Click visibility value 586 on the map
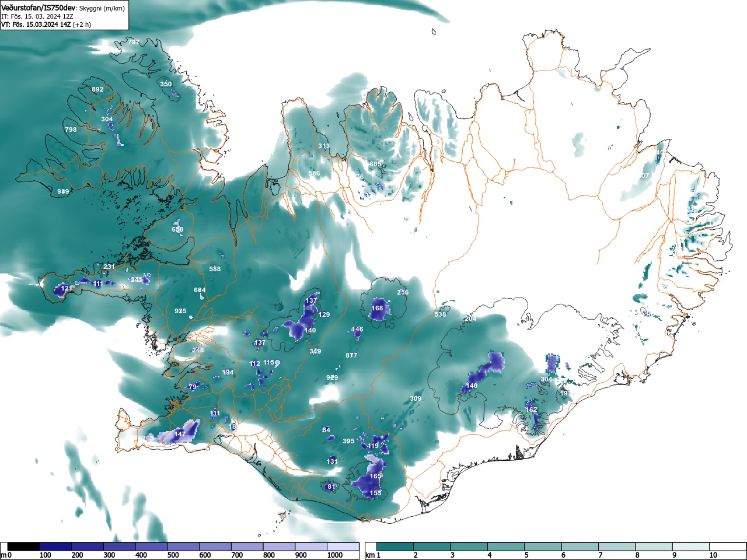Screen dimensions: 747x560 (x=314, y=173)
